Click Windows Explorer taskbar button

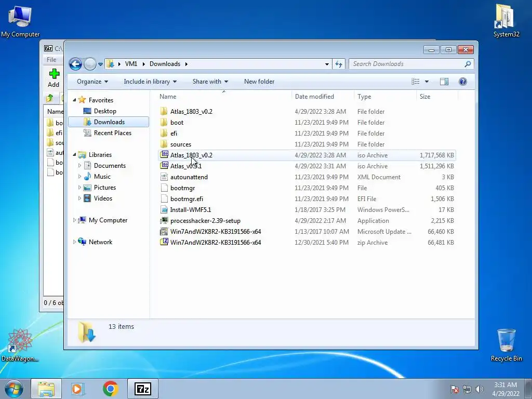[x=46, y=389]
